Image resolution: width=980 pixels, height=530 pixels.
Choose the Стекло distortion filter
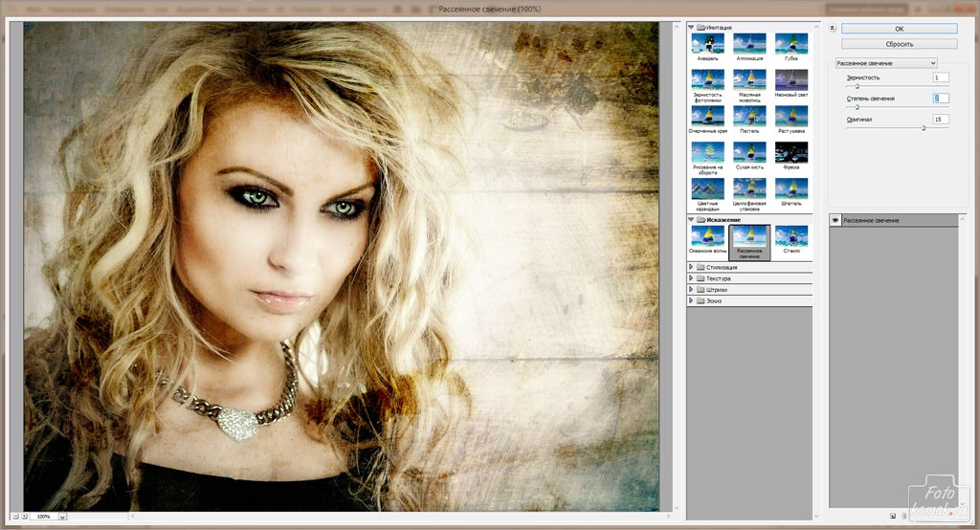pyautogui.click(x=791, y=236)
